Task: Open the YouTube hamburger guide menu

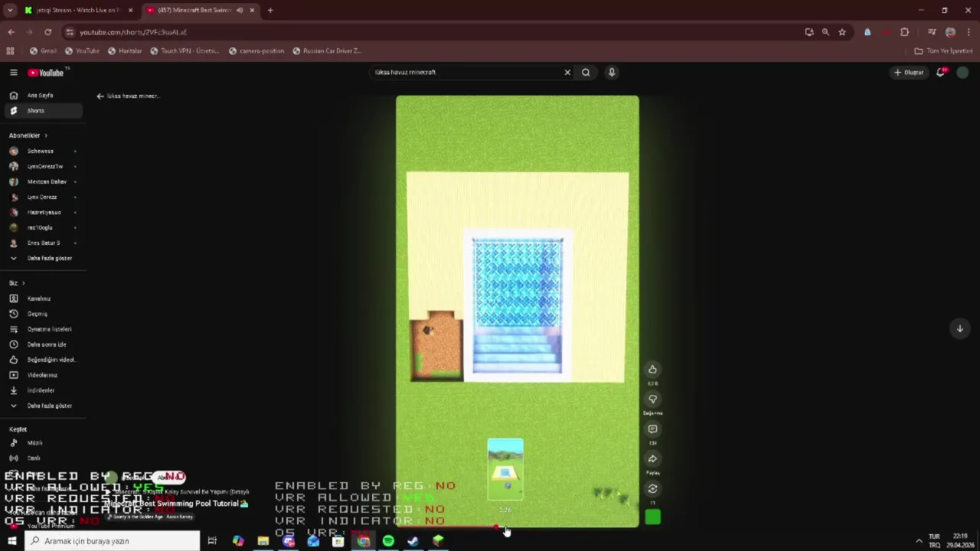Action: 13,73
